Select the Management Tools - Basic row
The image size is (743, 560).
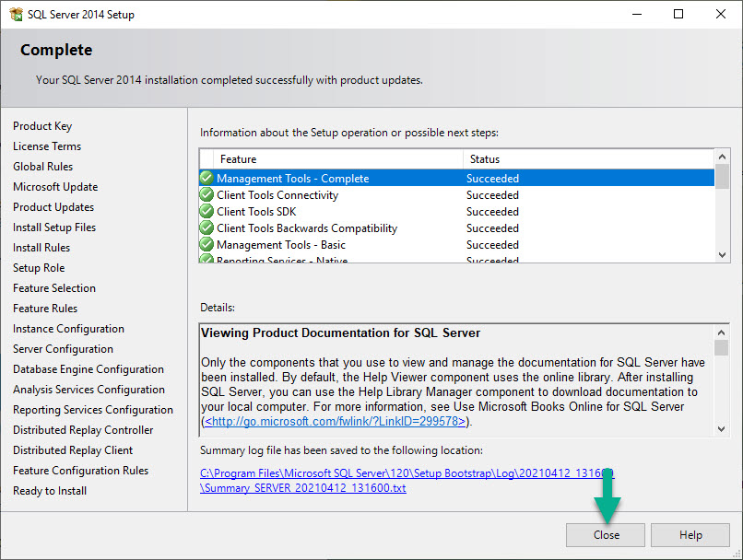[457, 244]
